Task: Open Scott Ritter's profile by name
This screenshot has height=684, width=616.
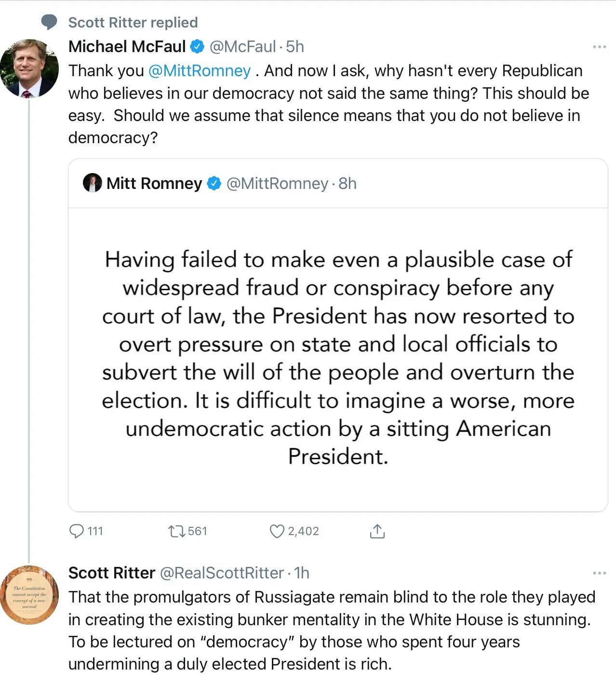Action: 111,573
